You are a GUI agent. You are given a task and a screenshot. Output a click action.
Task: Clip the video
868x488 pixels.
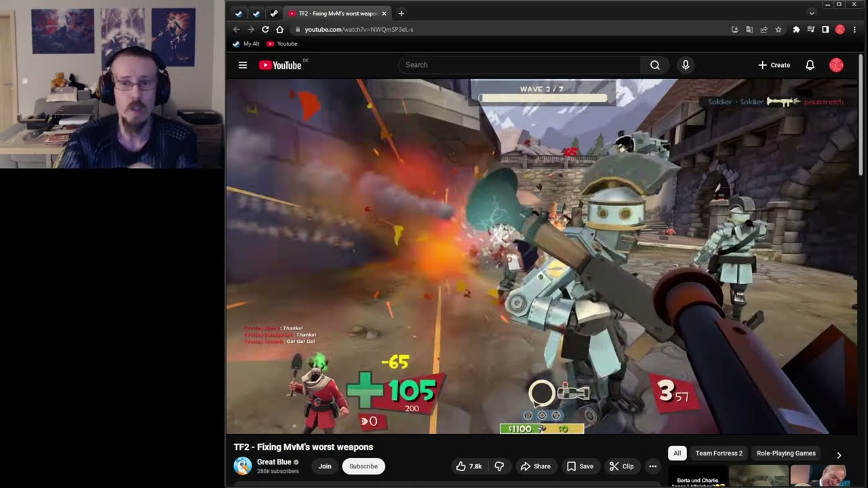pos(621,466)
